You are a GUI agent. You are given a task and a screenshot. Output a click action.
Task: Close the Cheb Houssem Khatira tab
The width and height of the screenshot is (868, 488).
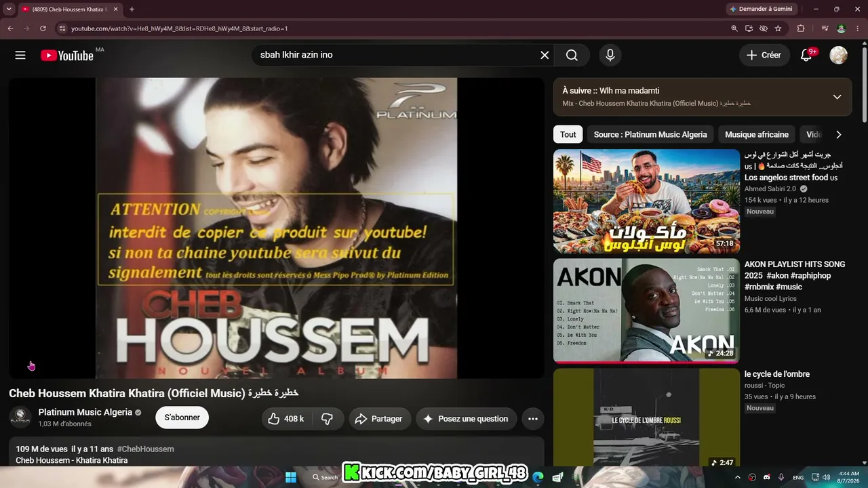[116, 9]
